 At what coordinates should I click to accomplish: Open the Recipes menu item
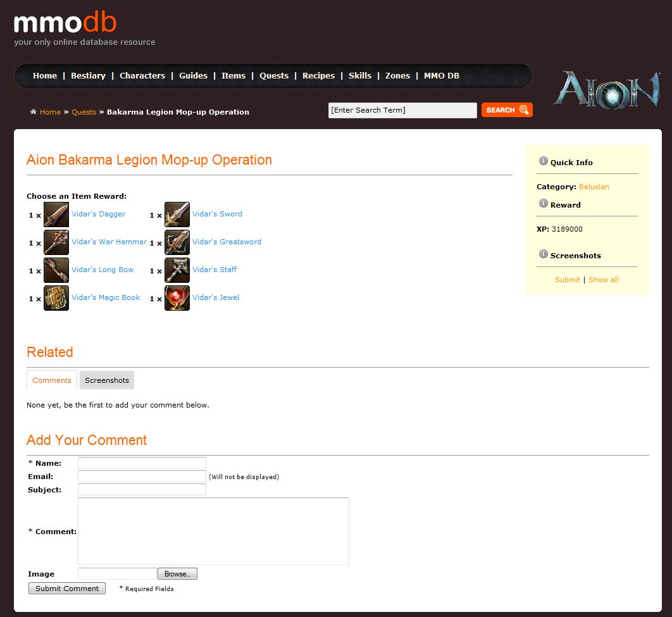click(318, 76)
